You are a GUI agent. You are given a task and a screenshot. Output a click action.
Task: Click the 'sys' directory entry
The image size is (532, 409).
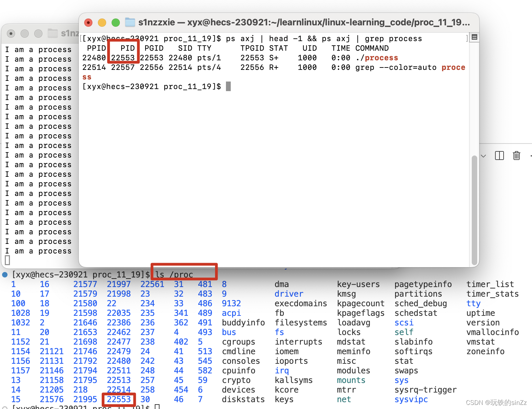[402, 380]
